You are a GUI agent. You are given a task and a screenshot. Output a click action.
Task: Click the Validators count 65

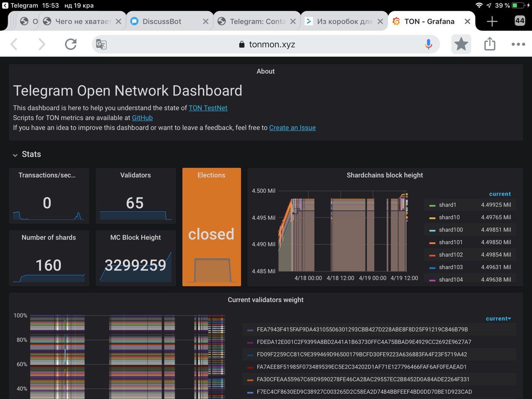pos(135,203)
